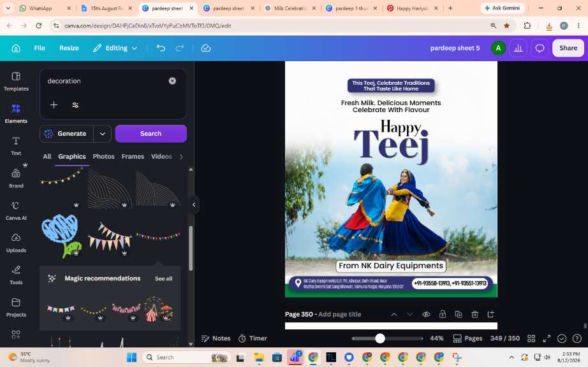
Task: Undo the last action
Action: click(161, 48)
